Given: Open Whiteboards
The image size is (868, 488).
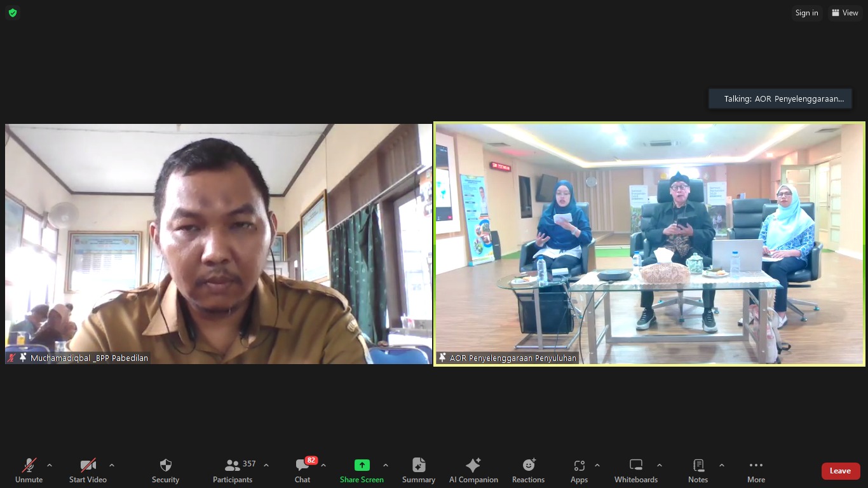Looking at the screenshot, I should click(636, 471).
